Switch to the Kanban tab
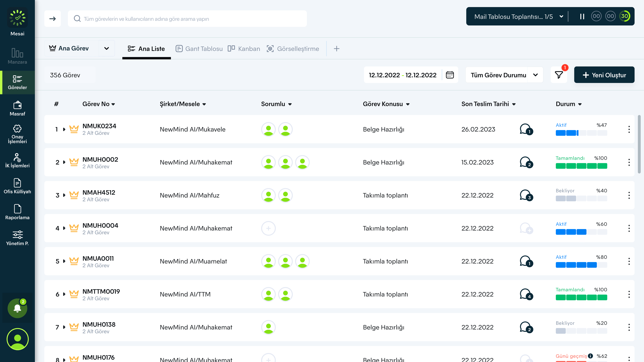644x362 pixels. (x=244, y=48)
